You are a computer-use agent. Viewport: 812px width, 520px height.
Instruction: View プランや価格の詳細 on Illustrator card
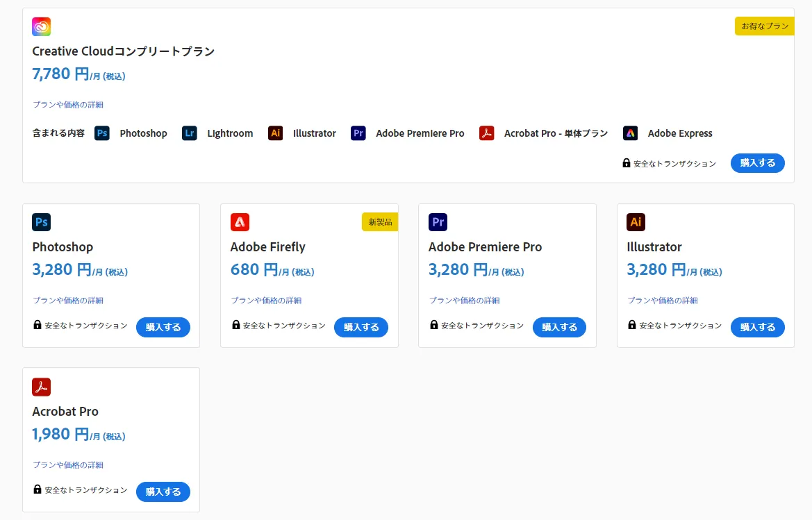click(x=663, y=300)
